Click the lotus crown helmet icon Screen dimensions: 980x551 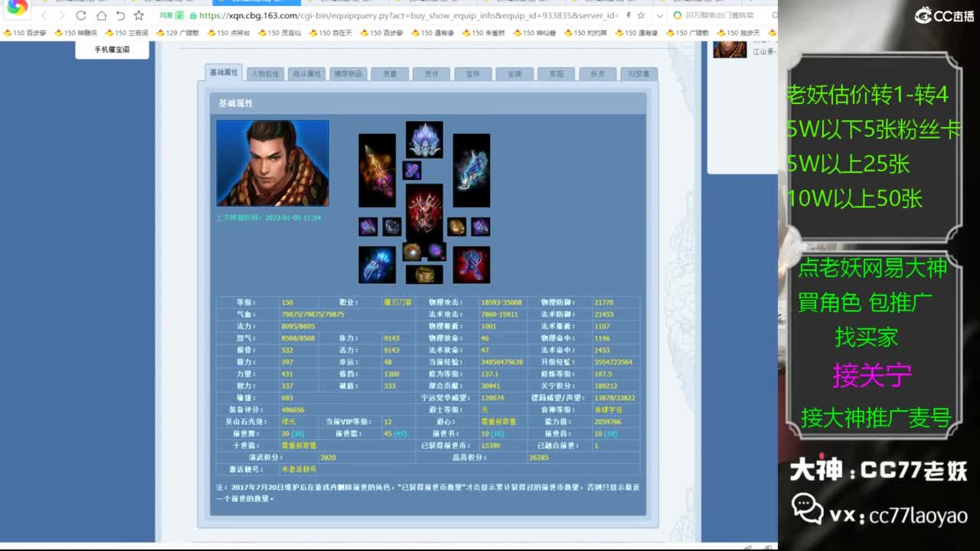424,140
